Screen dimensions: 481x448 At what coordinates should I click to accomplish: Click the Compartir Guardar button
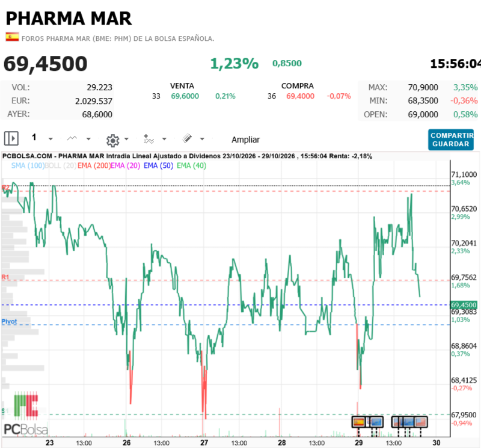point(450,140)
